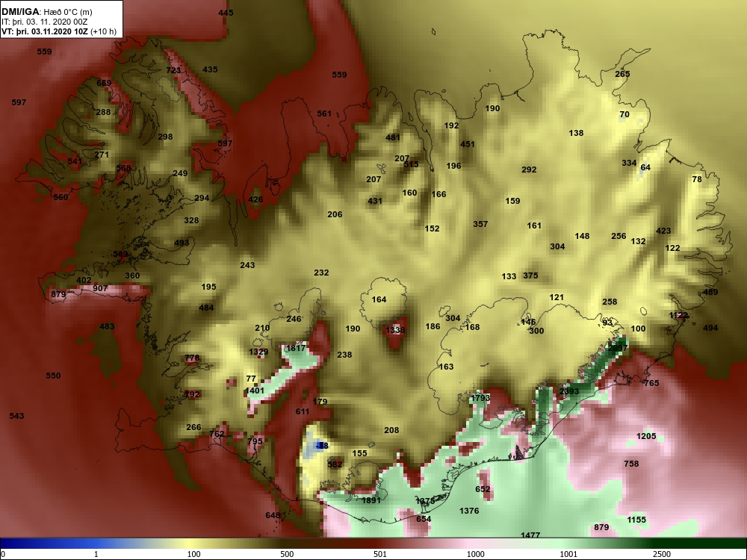Screen dimensions: 747x560
Task: Click the map value '78'
Action: (x=697, y=179)
